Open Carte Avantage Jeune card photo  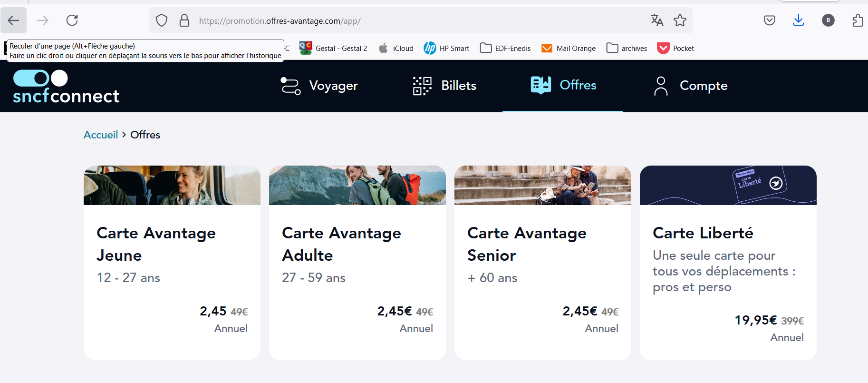click(x=172, y=185)
